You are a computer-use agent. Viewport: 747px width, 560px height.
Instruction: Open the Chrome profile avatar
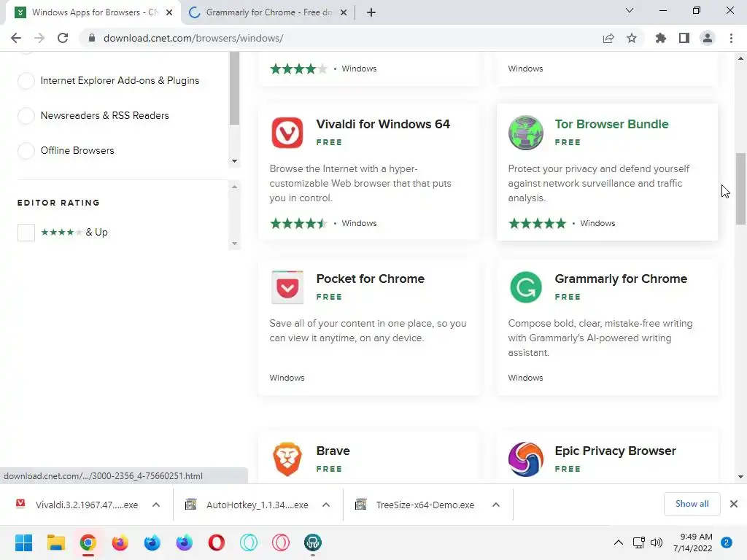708,38
